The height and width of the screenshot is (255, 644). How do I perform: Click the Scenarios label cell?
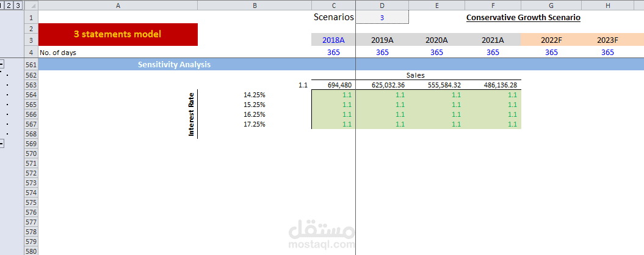pyautogui.click(x=333, y=17)
